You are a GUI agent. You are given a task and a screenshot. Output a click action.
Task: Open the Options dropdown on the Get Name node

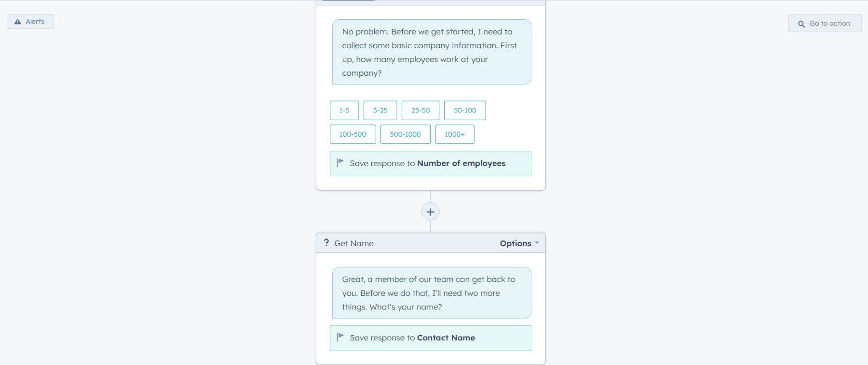tap(515, 243)
